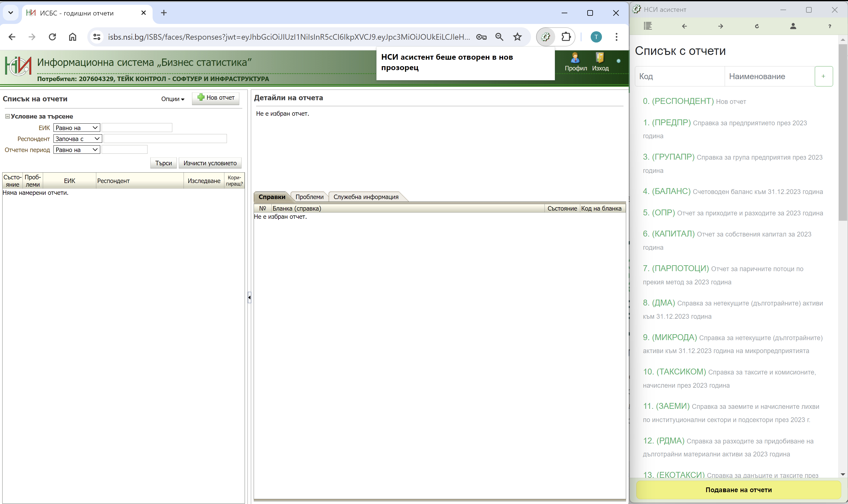The width and height of the screenshot is (848, 504).
Task: Click the NSI logo in header
Action: 18,66
